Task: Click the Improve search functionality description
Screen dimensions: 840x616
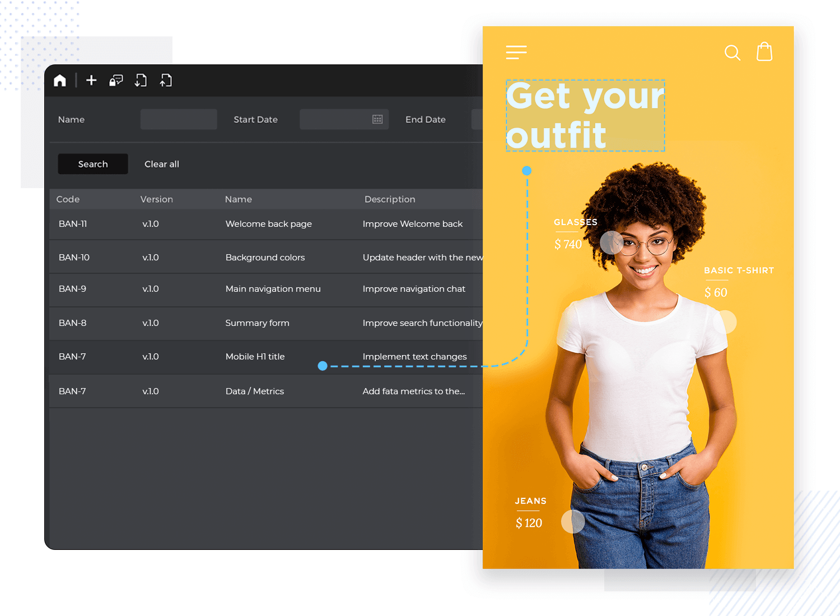Action: (x=423, y=323)
